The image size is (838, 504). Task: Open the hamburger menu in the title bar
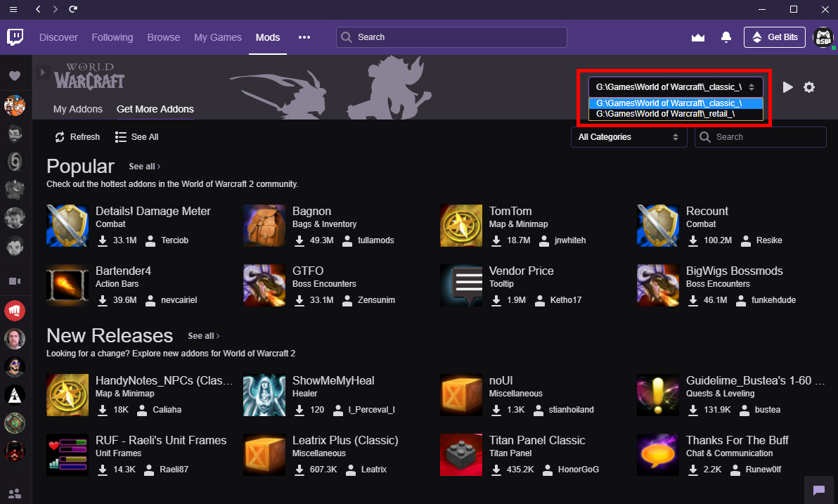tap(13, 9)
